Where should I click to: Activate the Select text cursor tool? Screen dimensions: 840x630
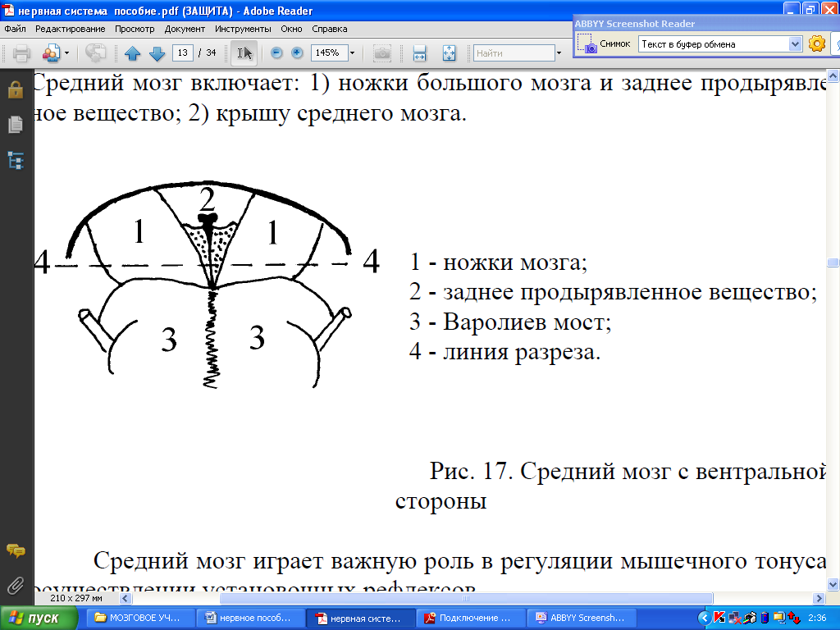[244, 53]
